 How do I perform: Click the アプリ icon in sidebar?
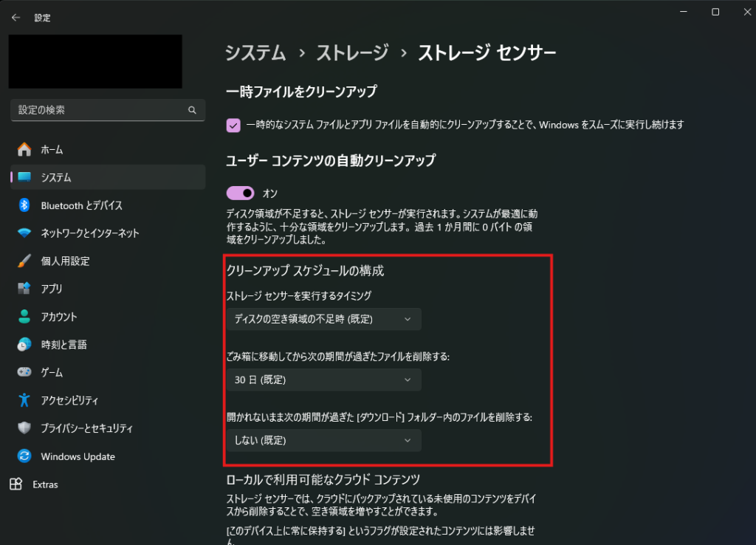click(x=24, y=289)
